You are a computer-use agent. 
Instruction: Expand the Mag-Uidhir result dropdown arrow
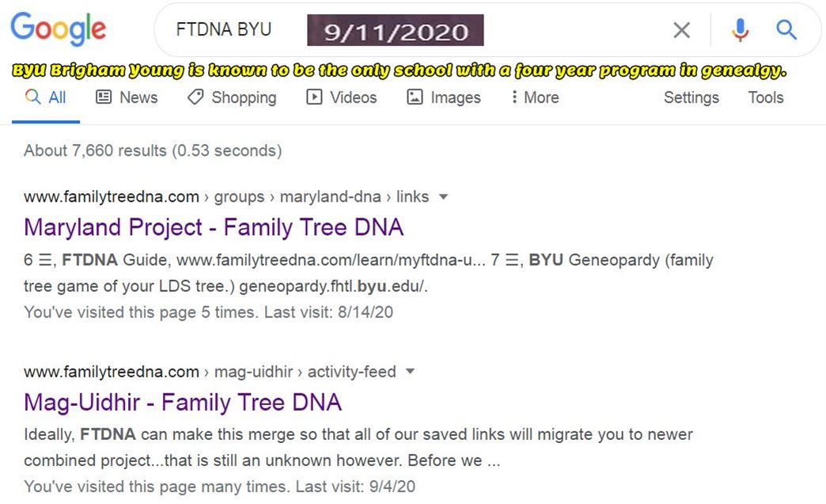pos(410,371)
